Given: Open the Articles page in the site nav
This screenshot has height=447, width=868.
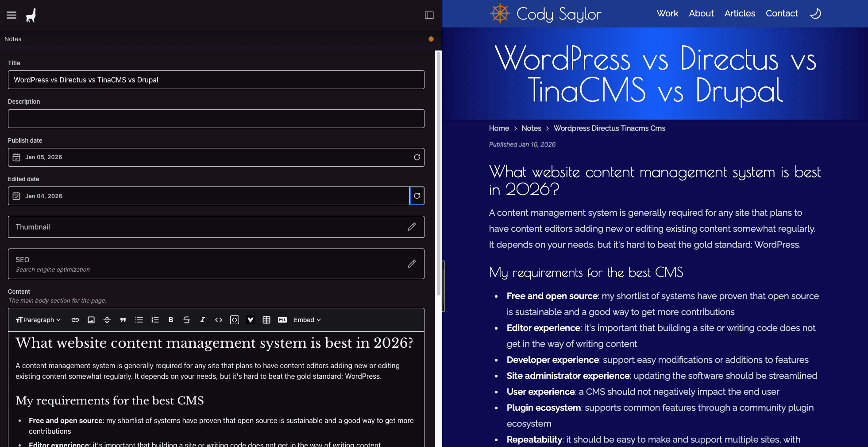Looking at the screenshot, I should tap(740, 14).
